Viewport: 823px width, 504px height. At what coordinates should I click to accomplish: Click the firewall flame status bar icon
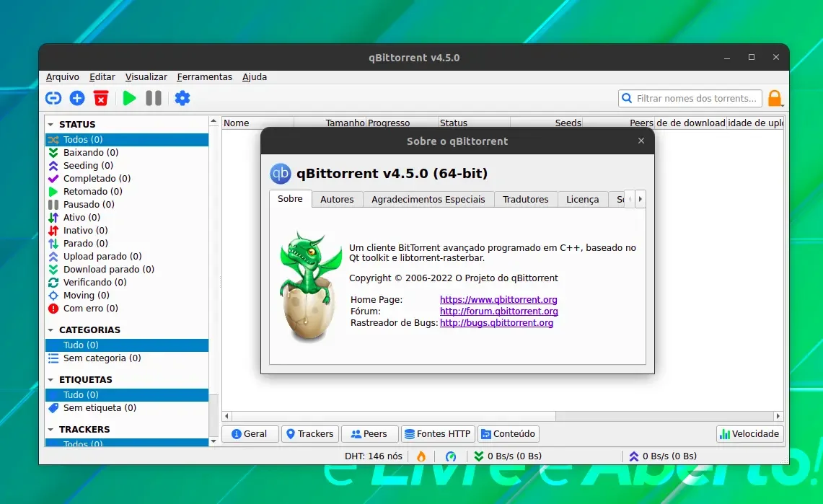tap(421, 456)
